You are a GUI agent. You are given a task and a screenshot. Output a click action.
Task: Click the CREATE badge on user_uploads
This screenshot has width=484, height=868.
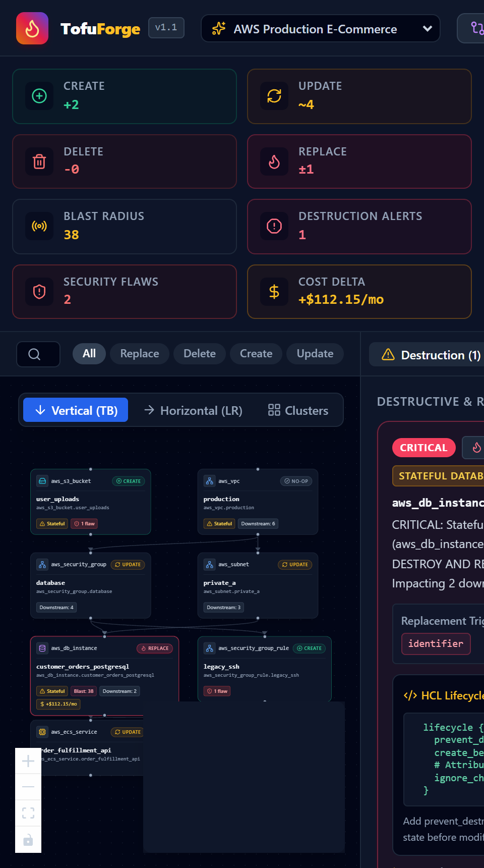pos(129,481)
